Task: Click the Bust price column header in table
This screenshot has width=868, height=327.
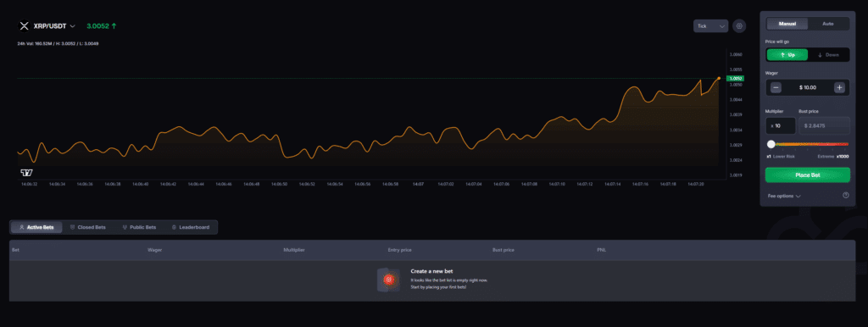Action: 504,250
